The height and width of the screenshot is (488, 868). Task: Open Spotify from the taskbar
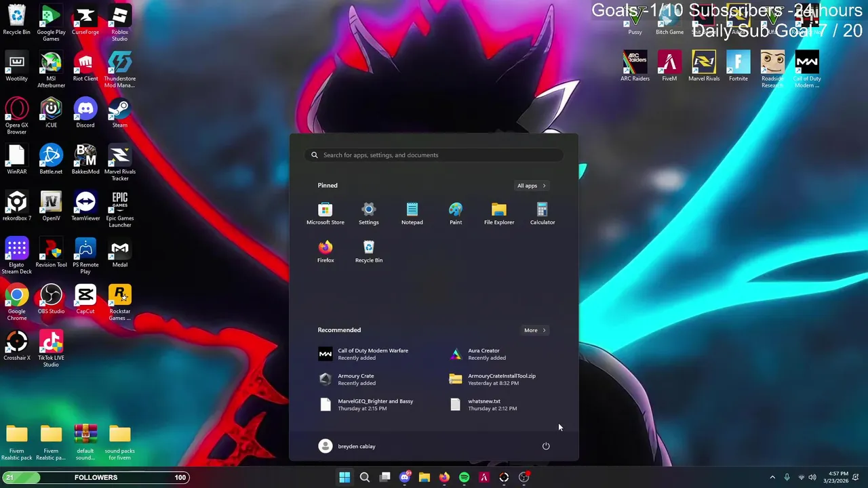pyautogui.click(x=464, y=477)
